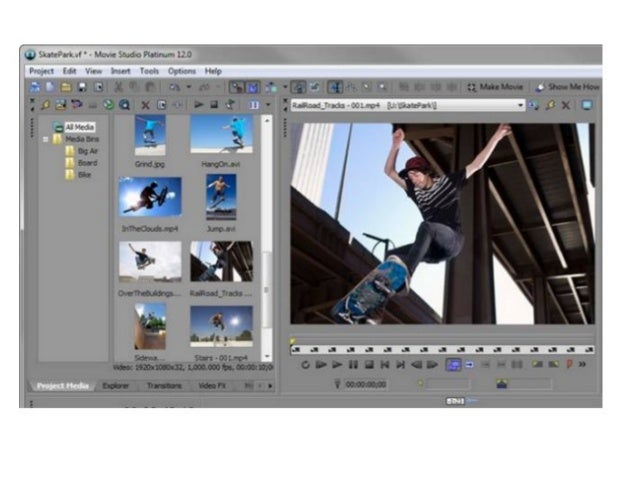Screen dimensions: 638x479
Task: Click the external monitor icon in trimmer
Action: click(587, 105)
